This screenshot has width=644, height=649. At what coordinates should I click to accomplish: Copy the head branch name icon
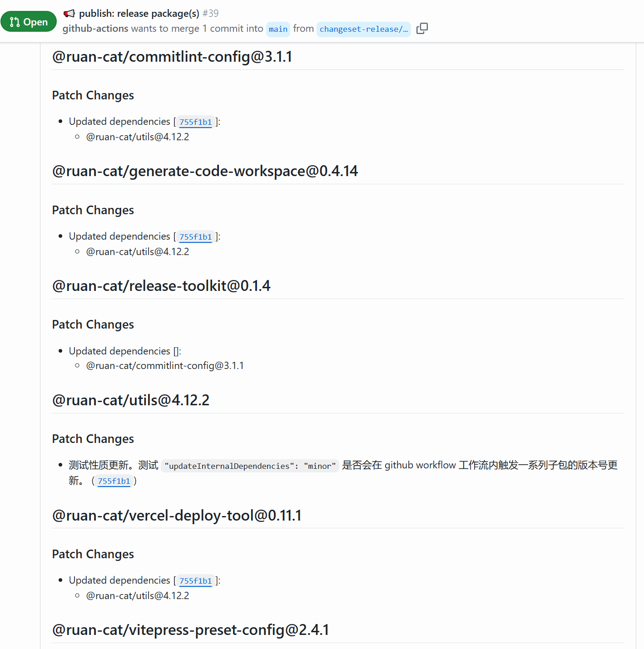tap(422, 29)
